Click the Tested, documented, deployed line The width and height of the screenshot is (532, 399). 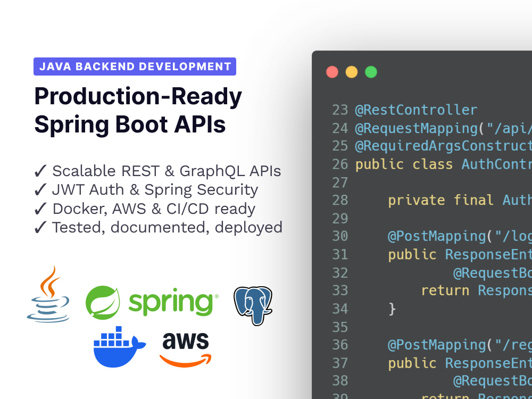pos(167,227)
